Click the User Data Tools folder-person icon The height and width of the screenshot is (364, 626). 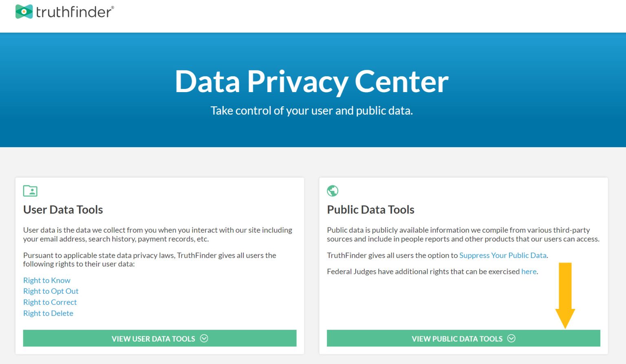30,191
